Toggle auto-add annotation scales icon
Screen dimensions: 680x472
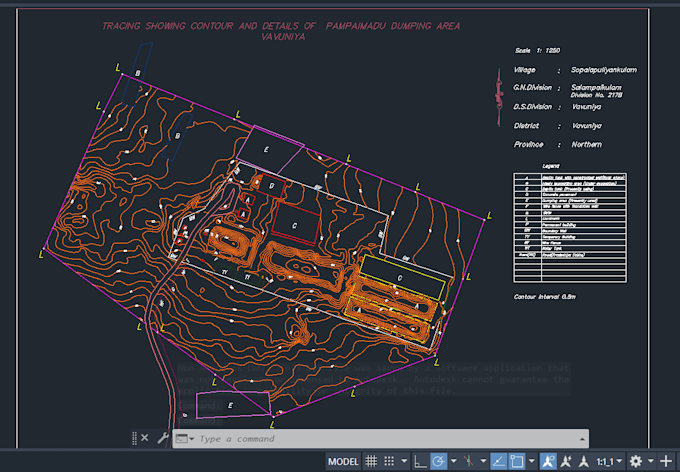click(x=566, y=462)
